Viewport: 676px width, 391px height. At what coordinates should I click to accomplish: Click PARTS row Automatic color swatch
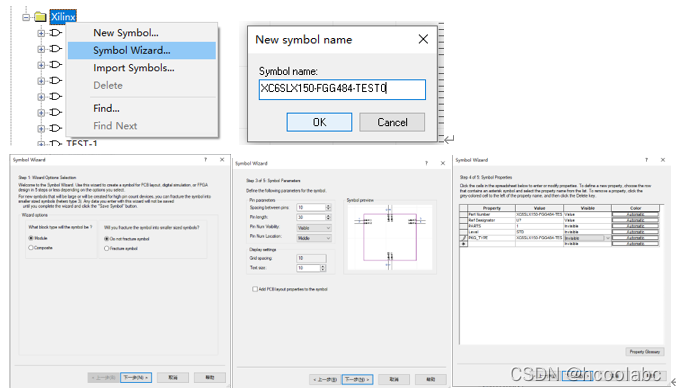coord(635,226)
